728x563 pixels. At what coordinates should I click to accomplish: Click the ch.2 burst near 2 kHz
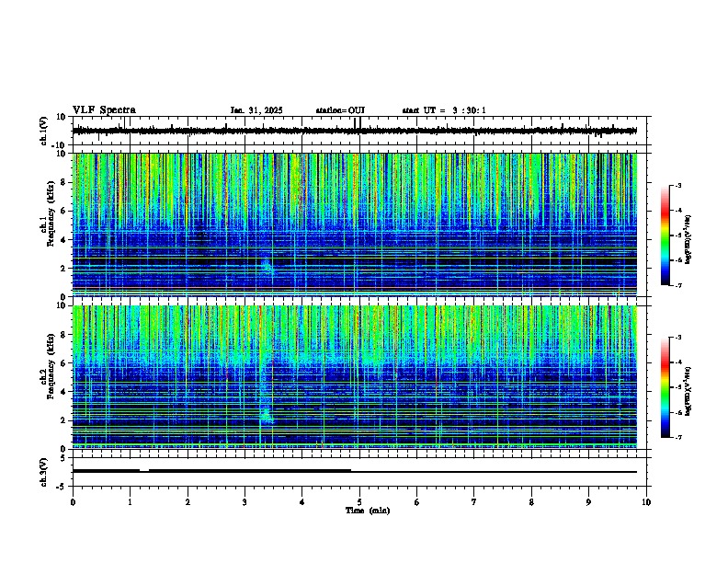tap(267, 416)
